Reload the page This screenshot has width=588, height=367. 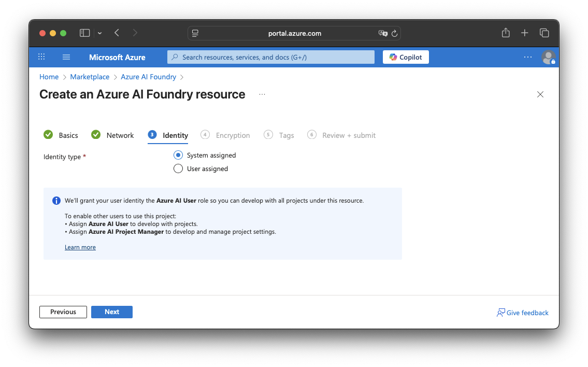tap(394, 33)
